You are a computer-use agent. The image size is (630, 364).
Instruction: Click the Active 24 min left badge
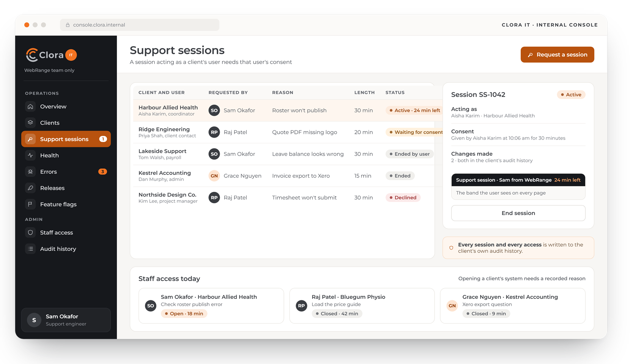coord(414,110)
